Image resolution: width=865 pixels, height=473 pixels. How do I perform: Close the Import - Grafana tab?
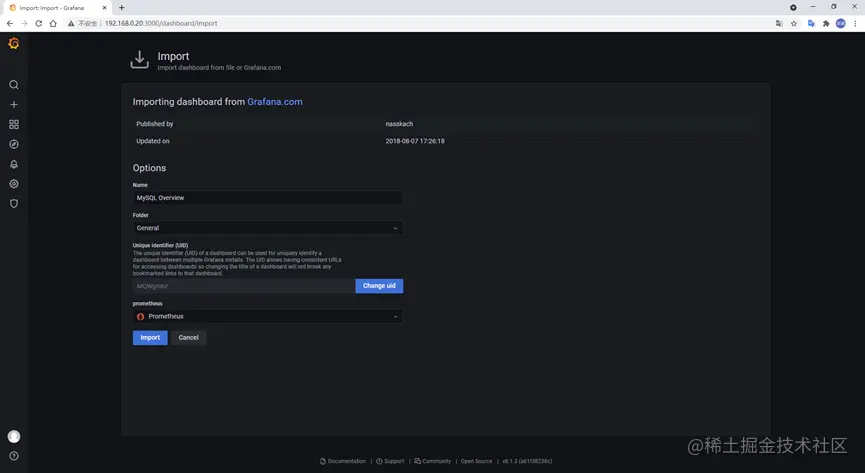pos(104,8)
